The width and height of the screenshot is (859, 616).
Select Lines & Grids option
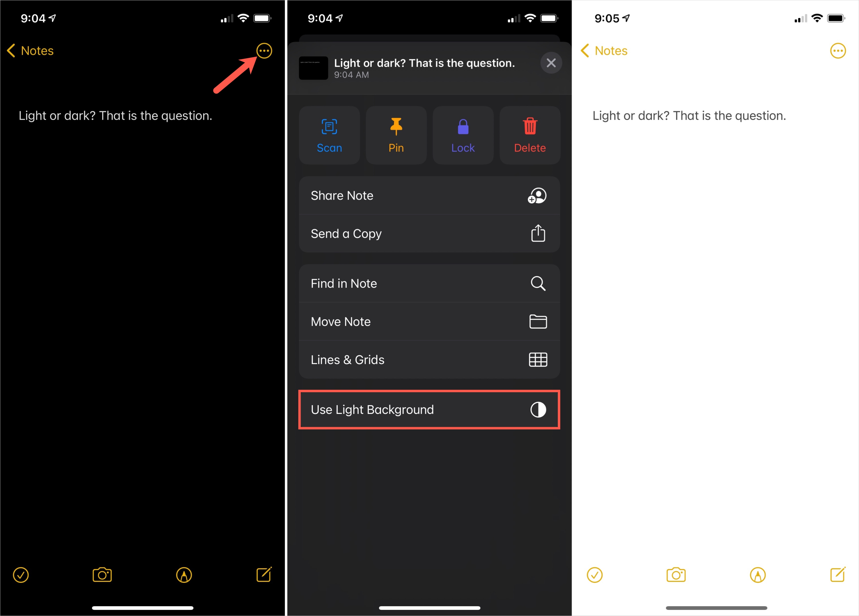(x=429, y=359)
